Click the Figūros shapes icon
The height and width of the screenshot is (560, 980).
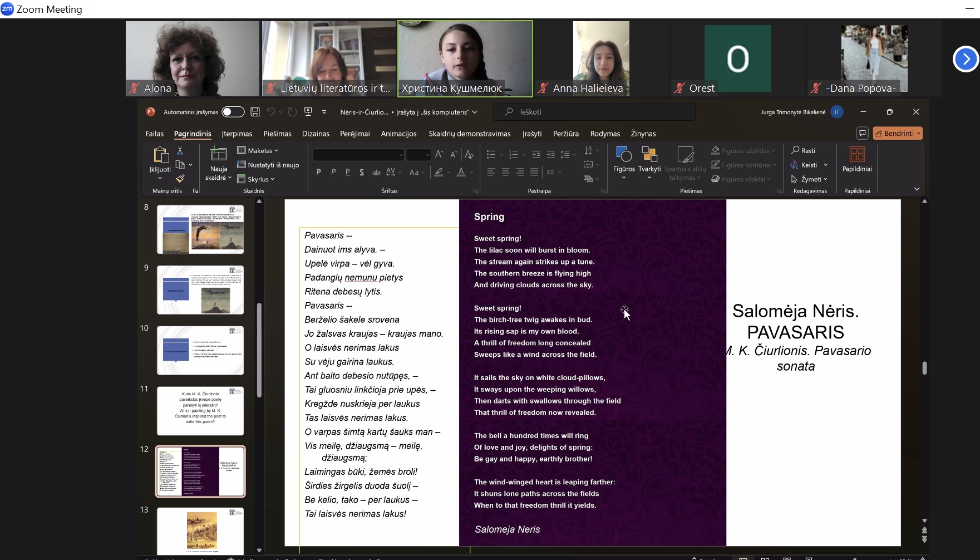623,154
